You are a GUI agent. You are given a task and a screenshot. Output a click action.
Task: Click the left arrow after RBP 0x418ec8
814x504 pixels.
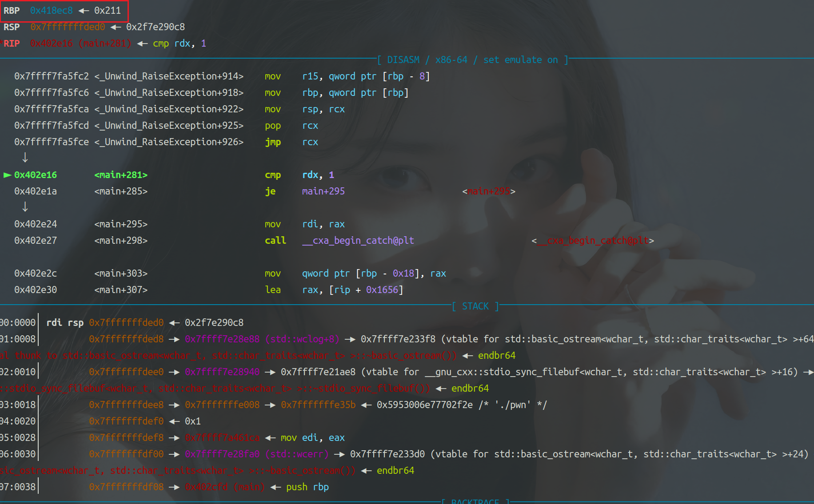coord(84,11)
